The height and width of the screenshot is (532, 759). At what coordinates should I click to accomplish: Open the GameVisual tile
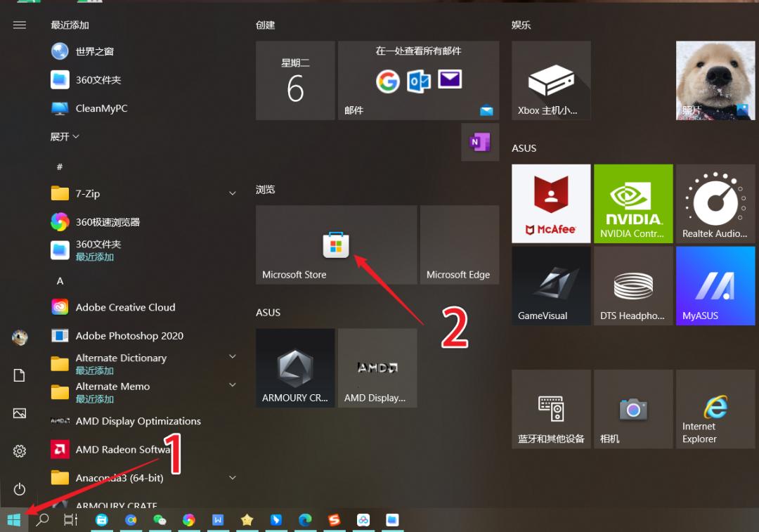click(551, 285)
